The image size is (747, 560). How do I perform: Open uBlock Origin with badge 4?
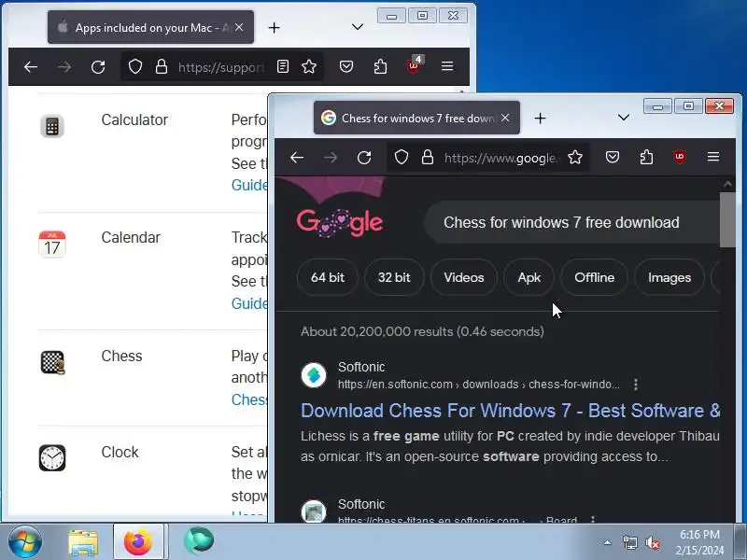[x=414, y=65]
